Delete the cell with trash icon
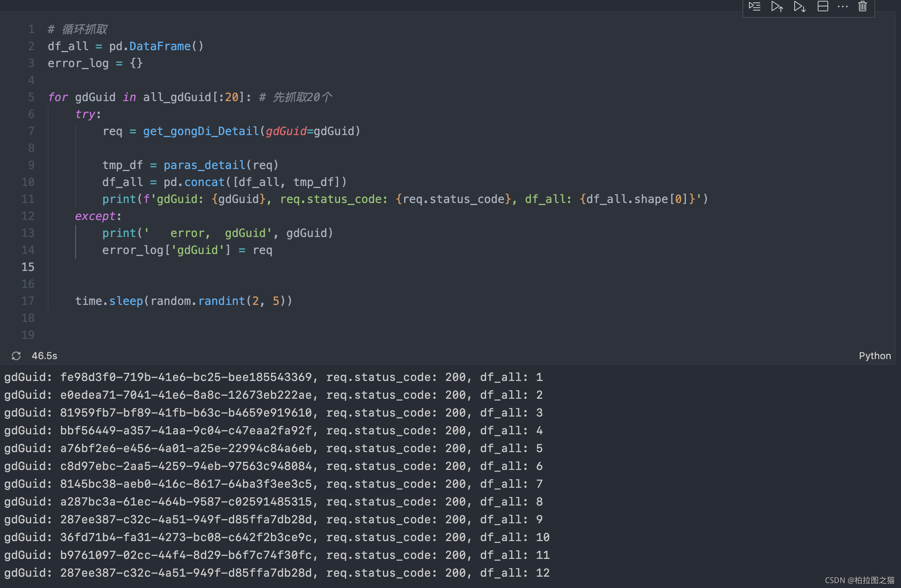This screenshot has height=588, width=901. click(863, 6)
